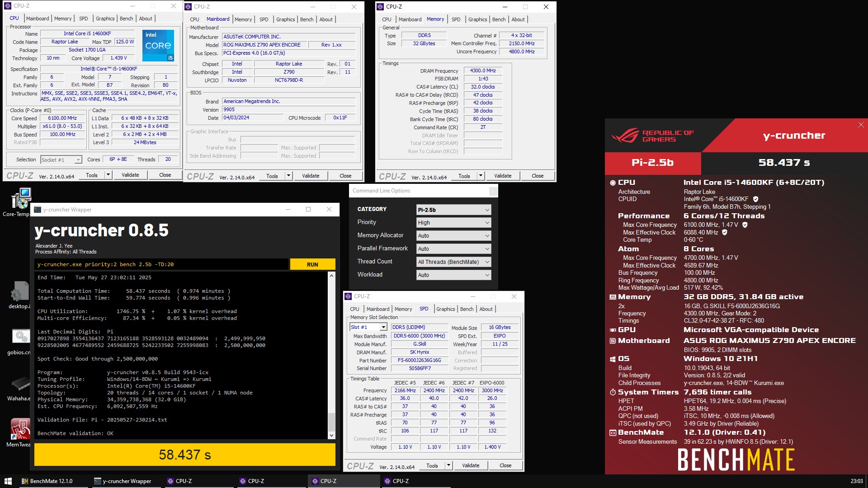This screenshot has width=868, height=488.
Task: Open the gobios.cmd desktop icon
Action: click(x=19, y=342)
